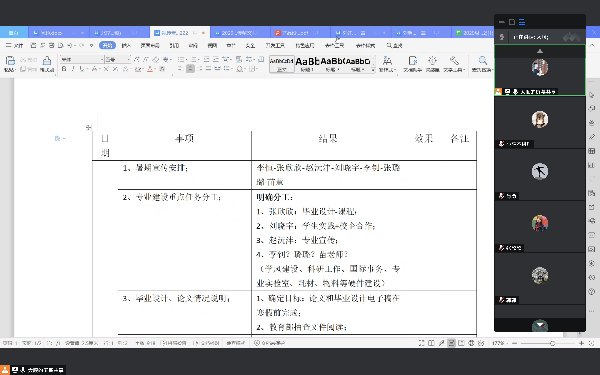600x375 pixels.
Task: Click the table icon in right sidebar
Action: (592, 151)
